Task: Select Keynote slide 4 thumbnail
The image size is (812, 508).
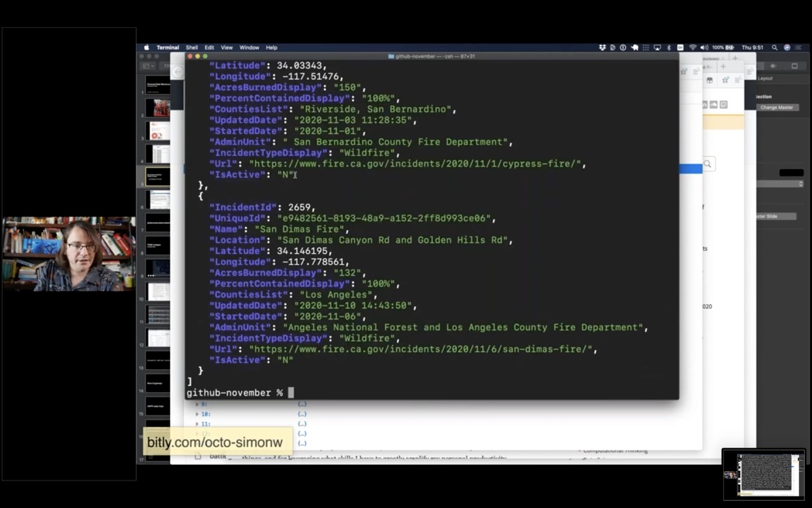Action: click(x=158, y=154)
